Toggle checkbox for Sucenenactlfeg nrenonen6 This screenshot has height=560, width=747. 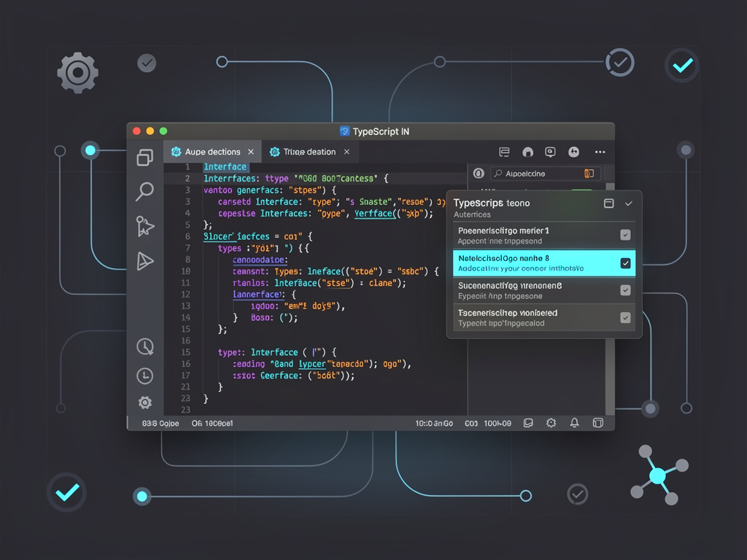point(625,290)
